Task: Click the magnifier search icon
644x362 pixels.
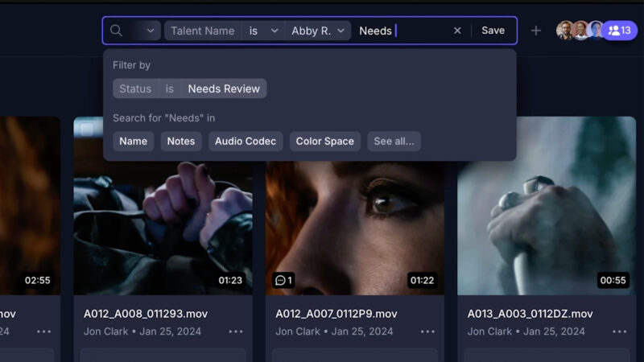Action: point(116,31)
